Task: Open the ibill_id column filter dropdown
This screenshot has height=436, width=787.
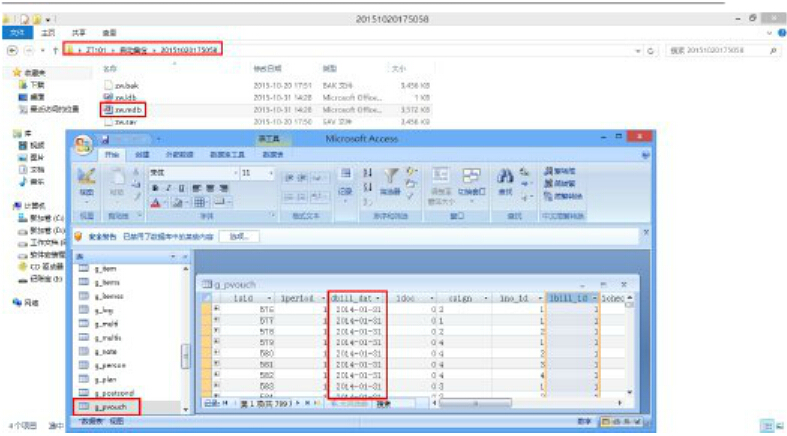Action: pyautogui.click(x=594, y=298)
